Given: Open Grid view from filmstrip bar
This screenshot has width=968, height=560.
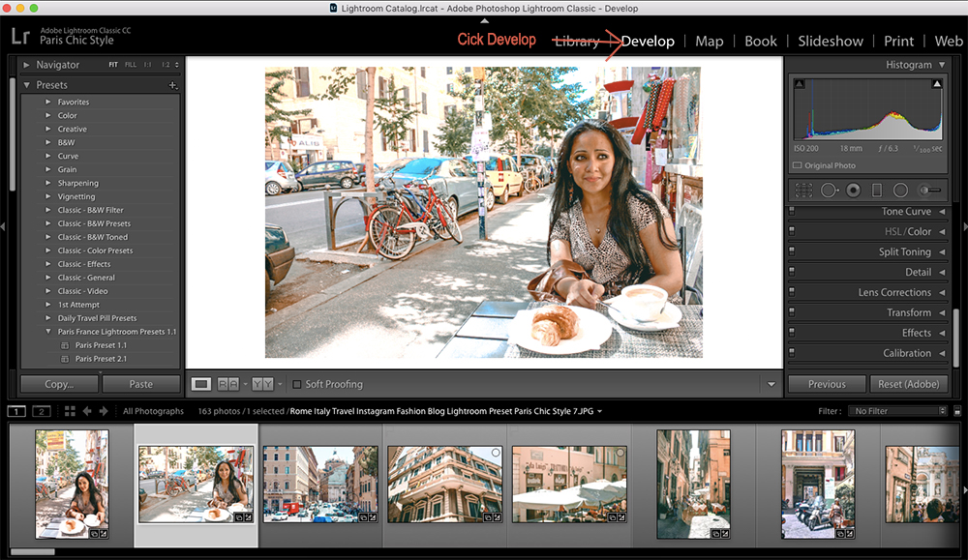Looking at the screenshot, I should [70, 411].
